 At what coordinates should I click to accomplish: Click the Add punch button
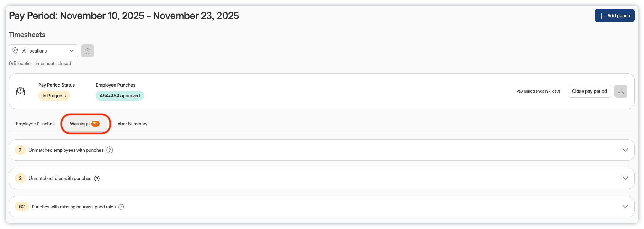[614, 16]
